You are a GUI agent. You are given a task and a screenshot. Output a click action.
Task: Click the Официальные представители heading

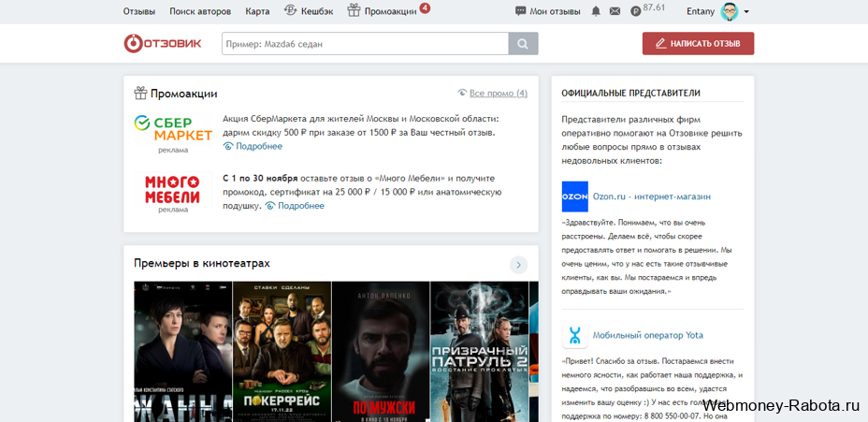630,93
